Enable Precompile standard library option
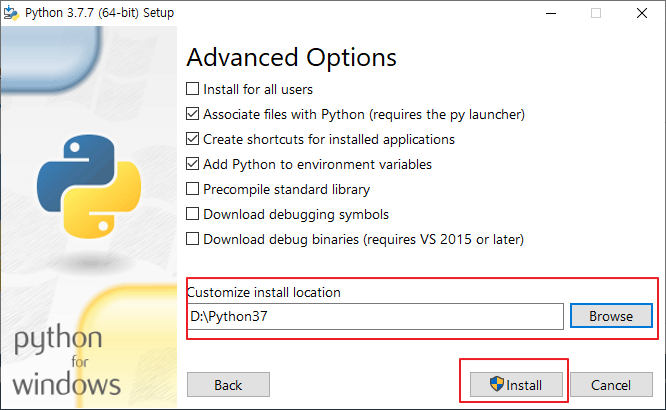This screenshot has width=666, height=410. pyautogui.click(x=192, y=189)
